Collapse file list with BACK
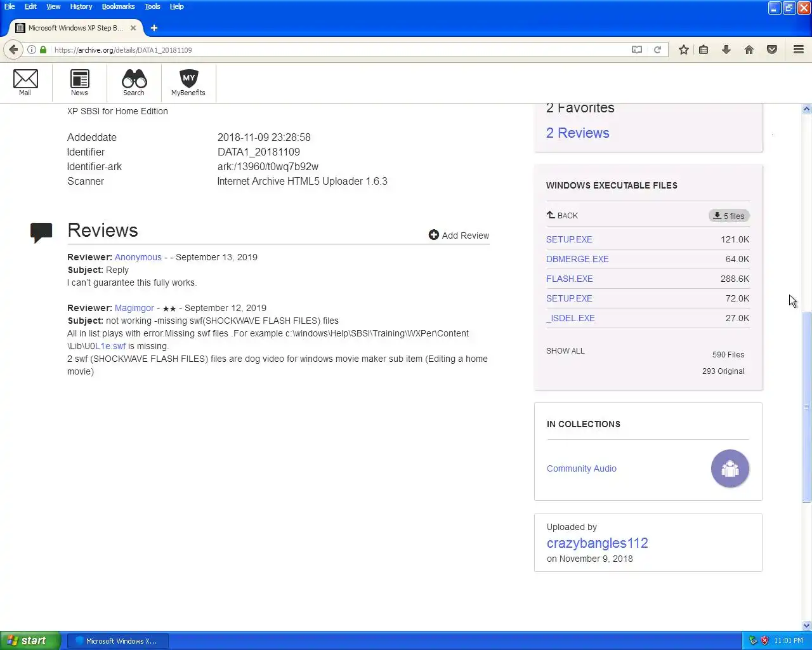Screen dimensions: 812x650 (562, 215)
